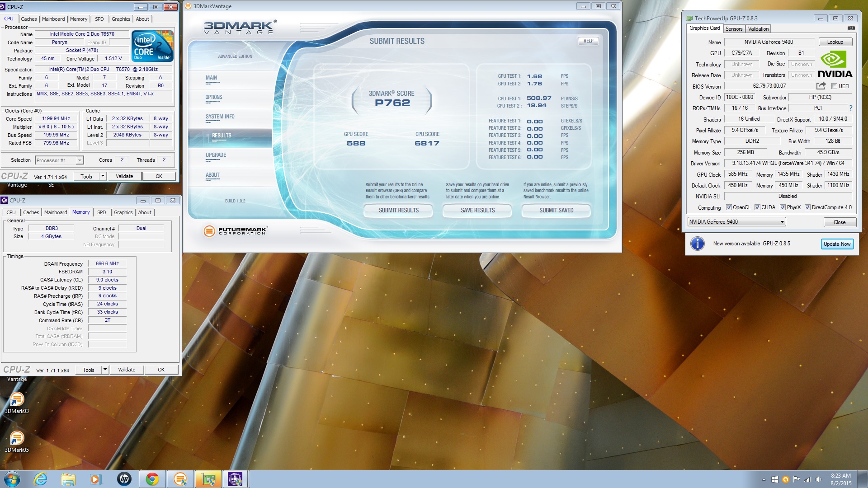Click the Windows flag icon in the system tray
This screenshot has height=488, width=868.
pyautogui.click(x=775, y=479)
